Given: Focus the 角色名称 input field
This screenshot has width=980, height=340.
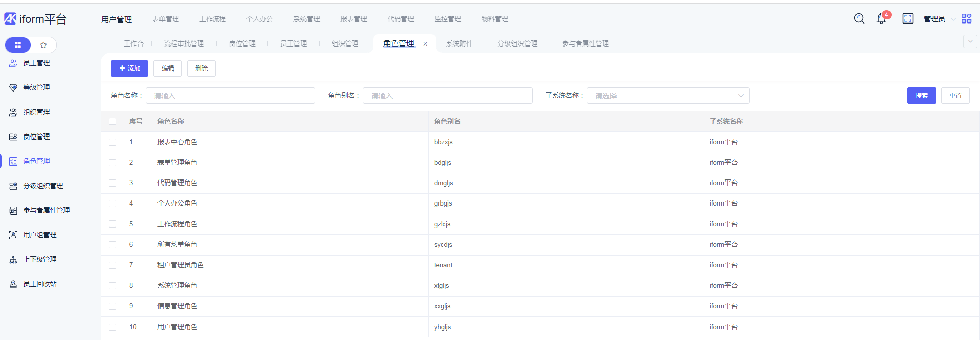Looking at the screenshot, I should 230,96.
